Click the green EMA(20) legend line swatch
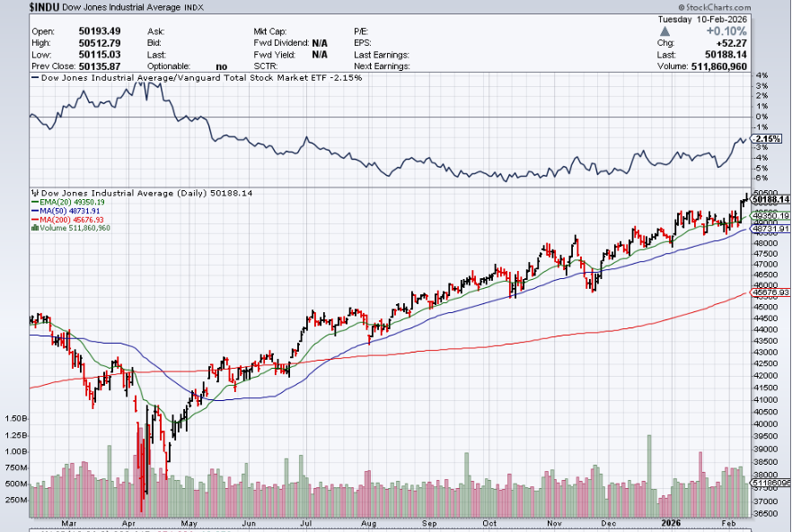The width and height of the screenshot is (792, 532). coord(35,202)
